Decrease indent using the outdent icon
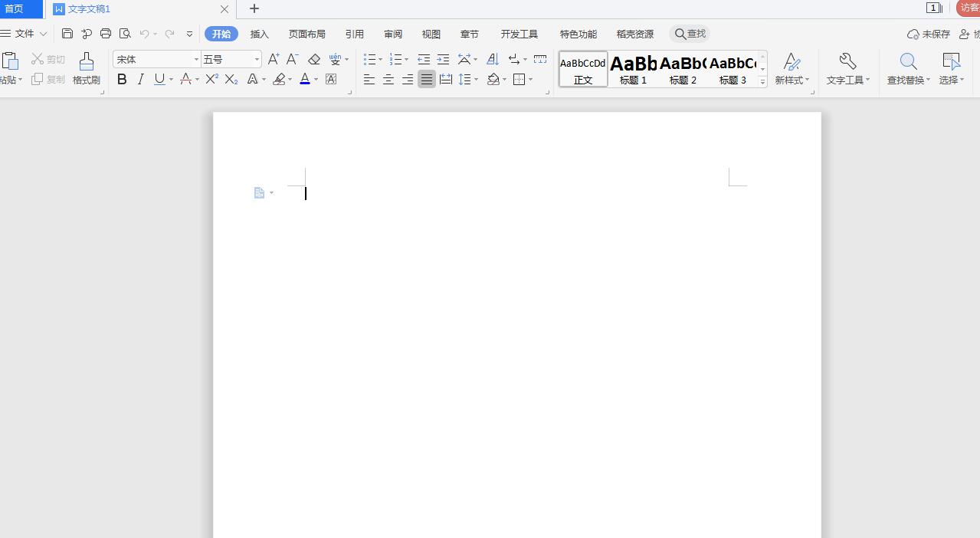Image resolution: width=980 pixels, height=538 pixels. pyautogui.click(x=424, y=59)
